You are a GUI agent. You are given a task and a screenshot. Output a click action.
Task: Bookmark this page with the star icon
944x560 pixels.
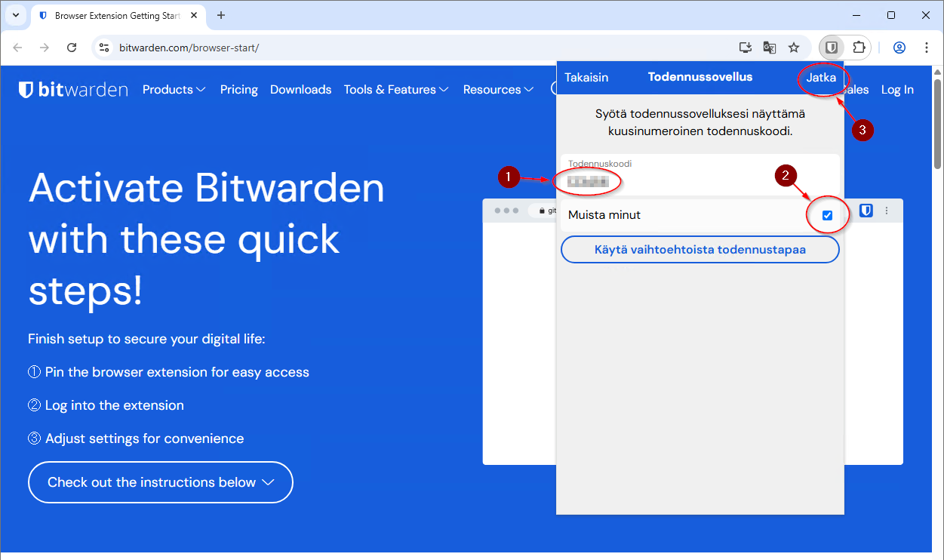[794, 48]
